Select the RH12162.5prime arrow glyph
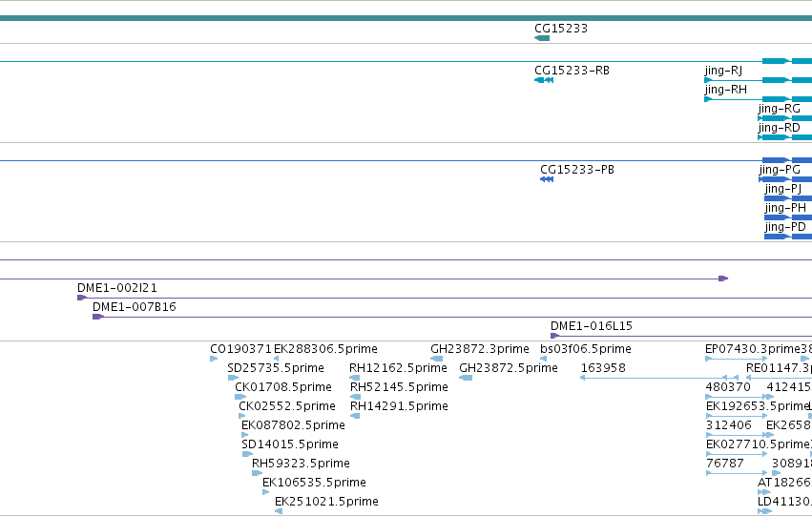 click(x=355, y=378)
